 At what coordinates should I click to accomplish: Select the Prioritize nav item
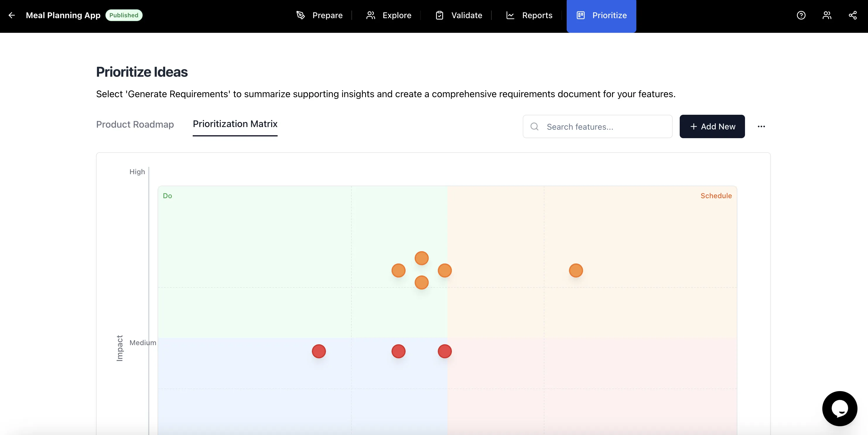click(602, 16)
